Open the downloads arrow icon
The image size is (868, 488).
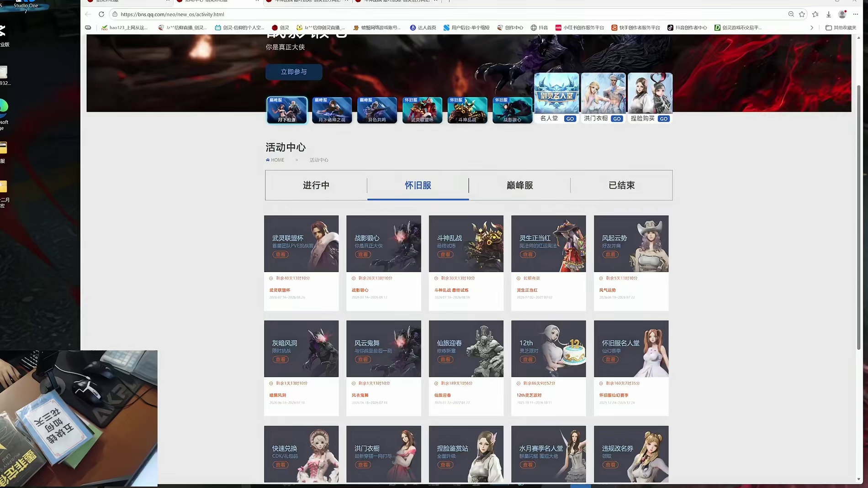point(828,14)
